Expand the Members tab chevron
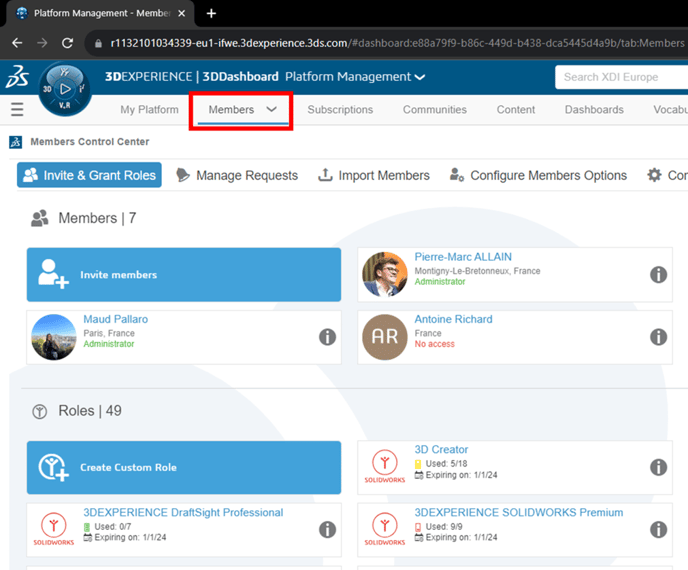Viewport: 688px width, 570px height. pos(272,109)
